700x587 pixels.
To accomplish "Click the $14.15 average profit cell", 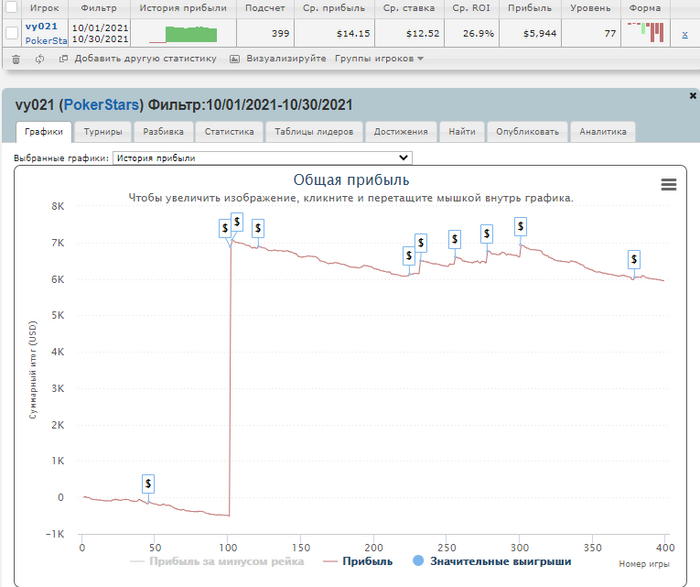I will [x=353, y=33].
